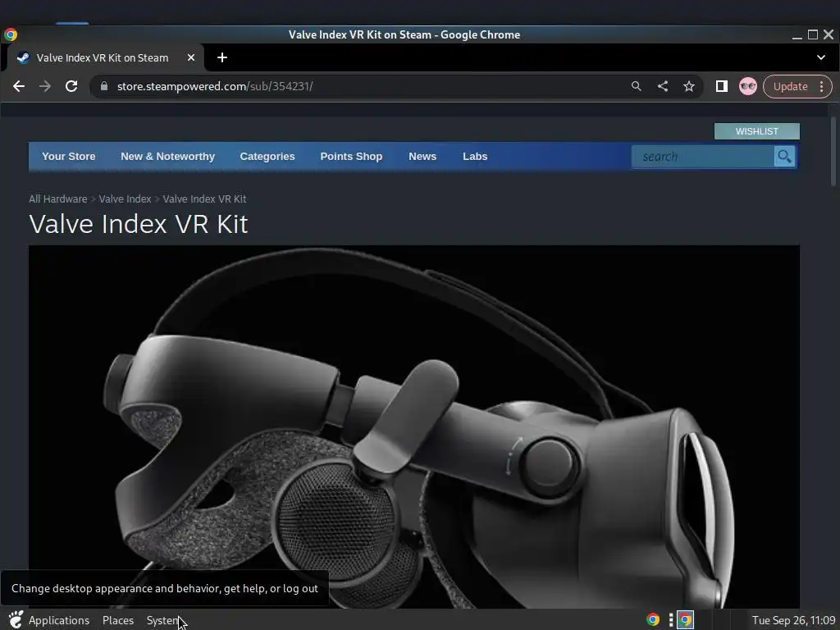Open the Steam WISHLIST button

coord(756,131)
